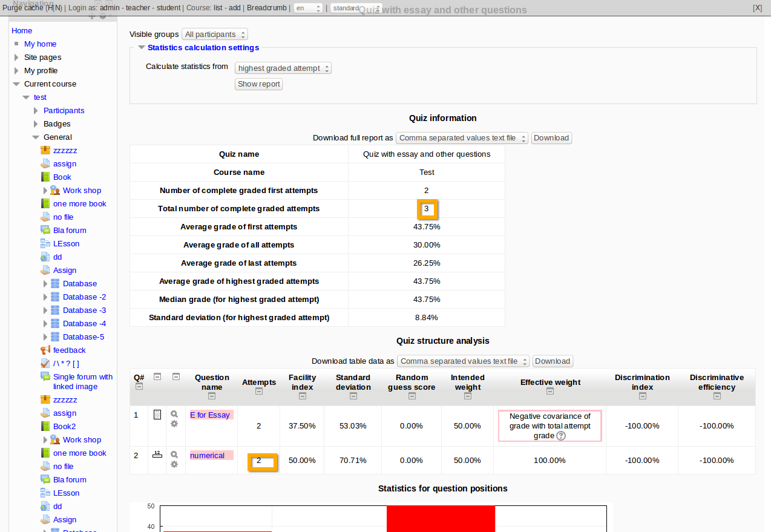
Task: Collapse the Current course tree node
Action: tap(16, 84)
